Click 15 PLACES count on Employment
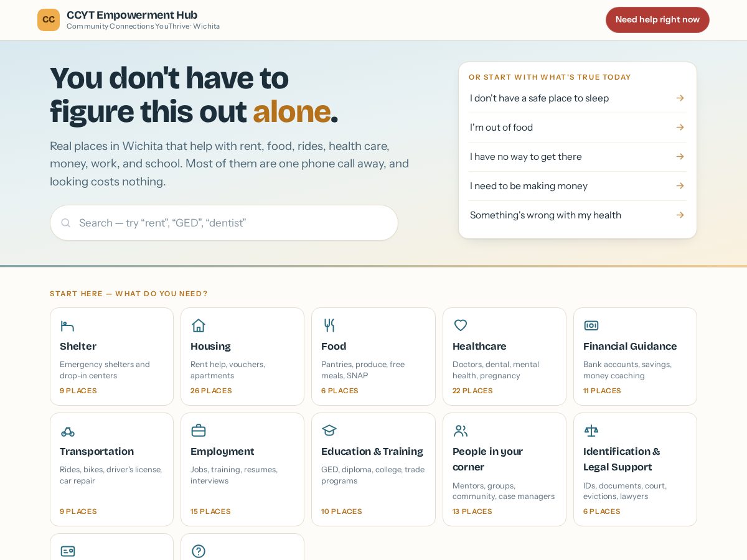Viewport: 747px width, 560px height. pyautogui.click(x=210, y=511)
